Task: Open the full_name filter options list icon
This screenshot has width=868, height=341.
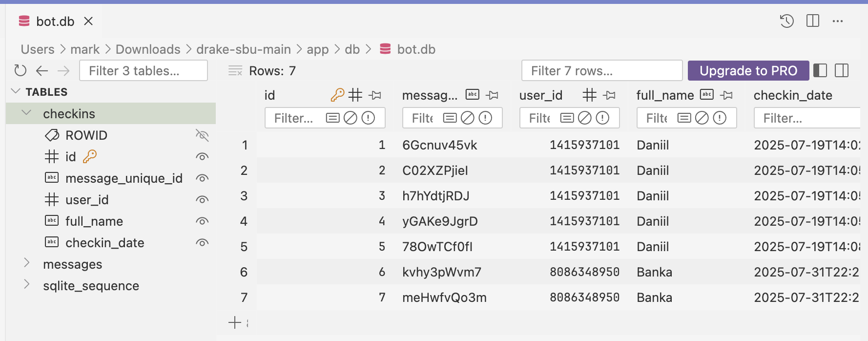Action: 684,118
